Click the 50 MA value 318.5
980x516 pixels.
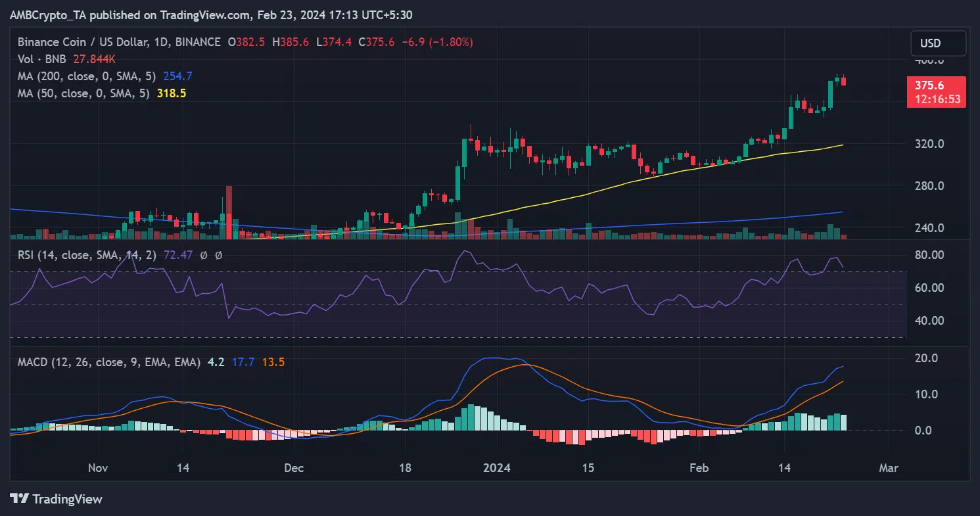[172, 93]
